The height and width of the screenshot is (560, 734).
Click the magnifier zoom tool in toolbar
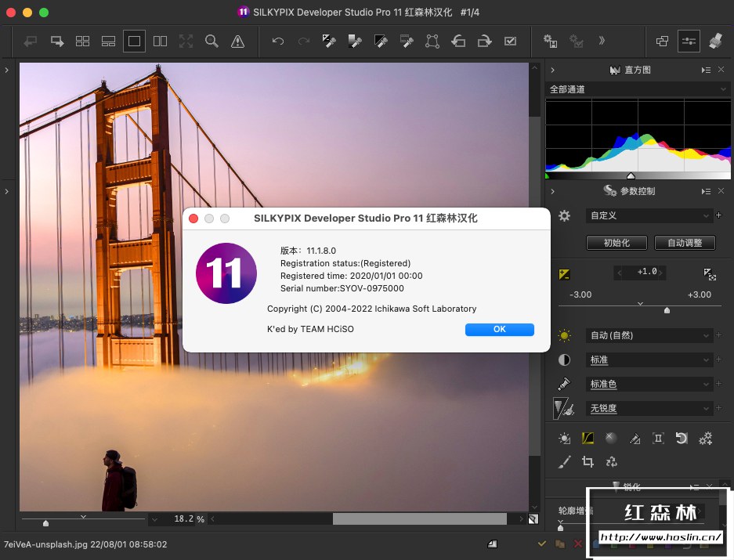212,41
